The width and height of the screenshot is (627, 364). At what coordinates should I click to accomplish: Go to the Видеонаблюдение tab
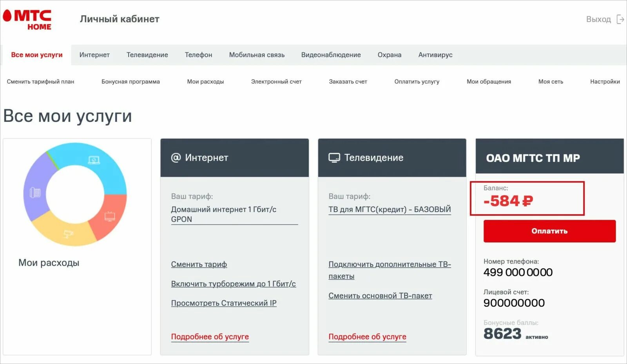pos(331,55)
